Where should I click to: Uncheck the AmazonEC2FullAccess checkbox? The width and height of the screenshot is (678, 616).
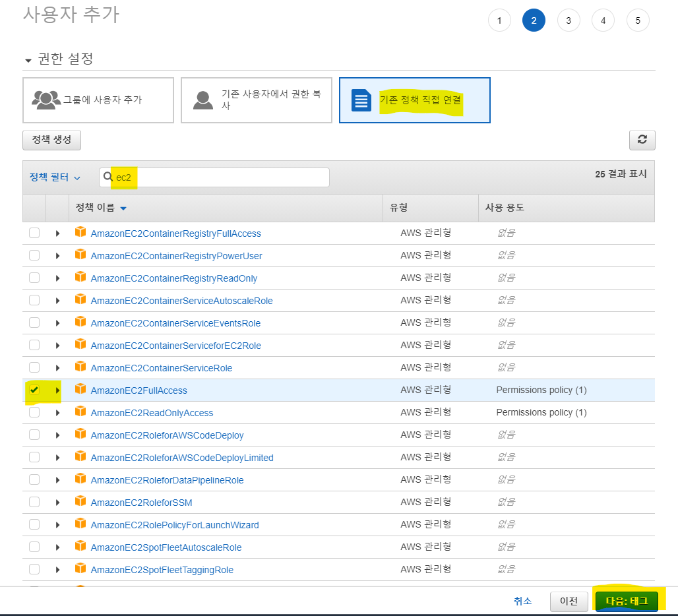coord(34,390)
